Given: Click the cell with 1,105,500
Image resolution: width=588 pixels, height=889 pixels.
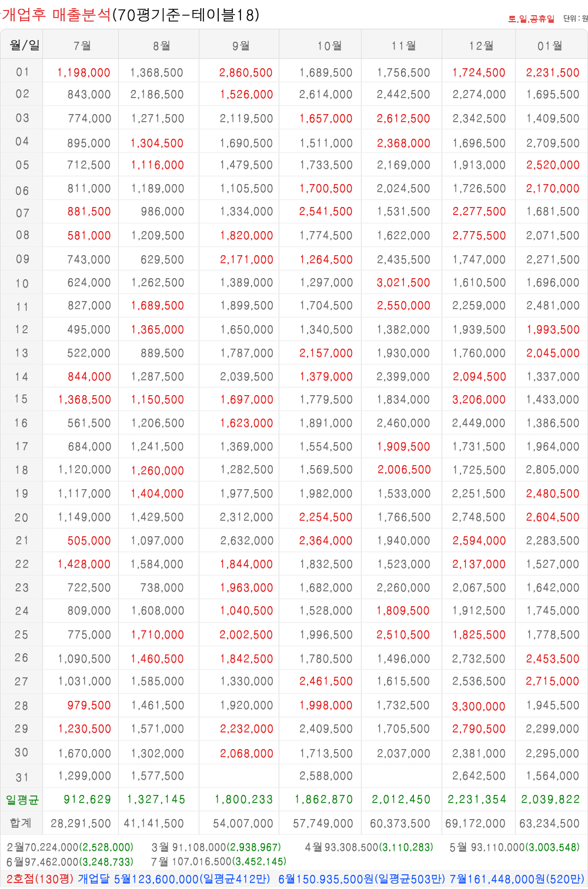Looking at the screenshot, I should click(x=246, y=189).
